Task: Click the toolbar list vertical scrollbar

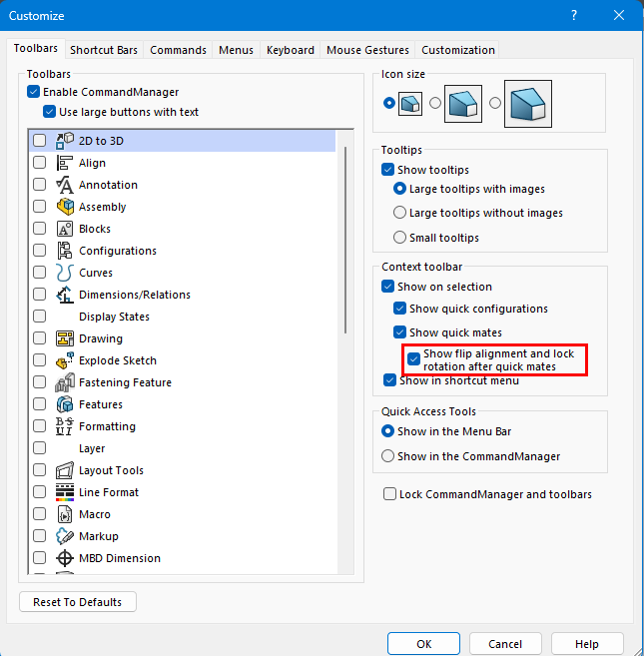Action: [345, 240]
